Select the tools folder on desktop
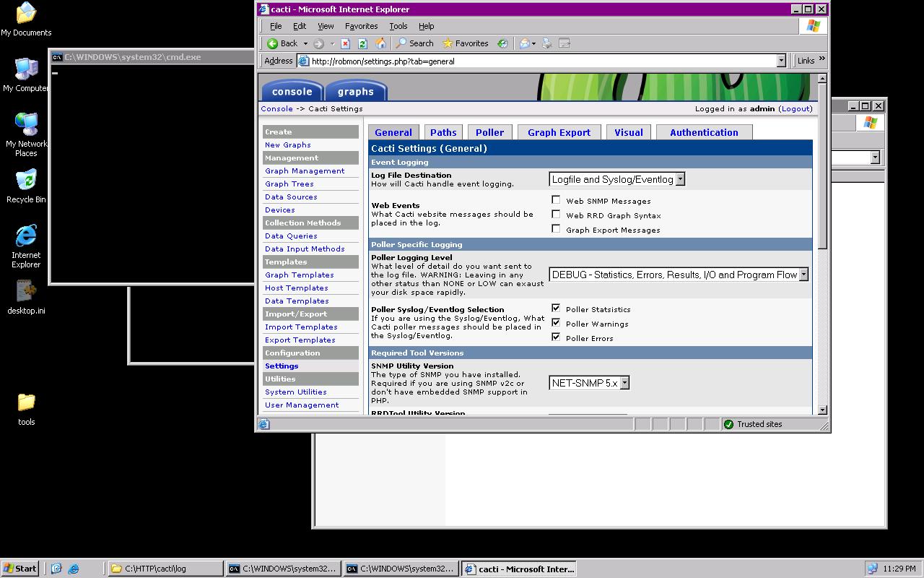 26,409
